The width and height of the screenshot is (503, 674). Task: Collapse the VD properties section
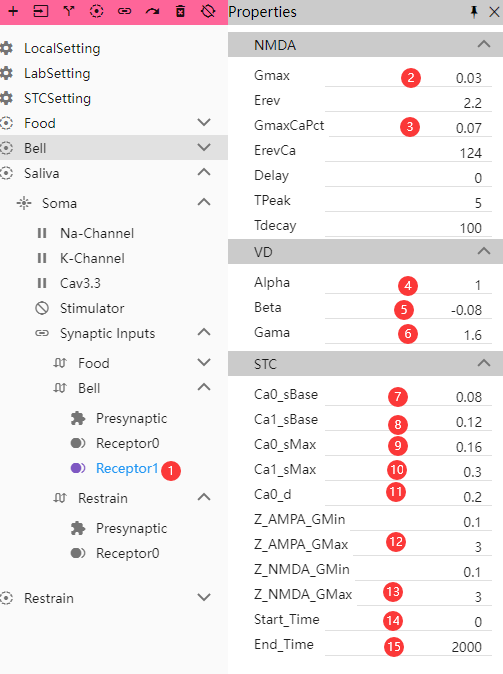pyautogui.click(x=484, y=251)
